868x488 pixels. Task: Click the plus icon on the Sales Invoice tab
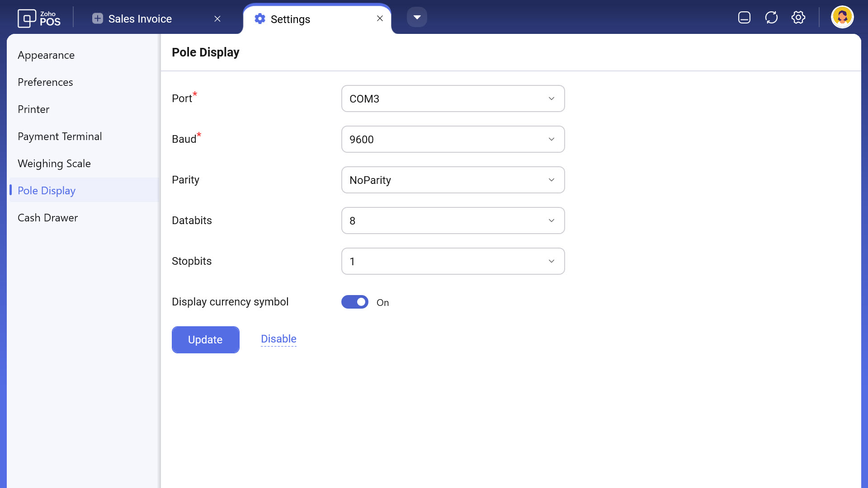97,19
